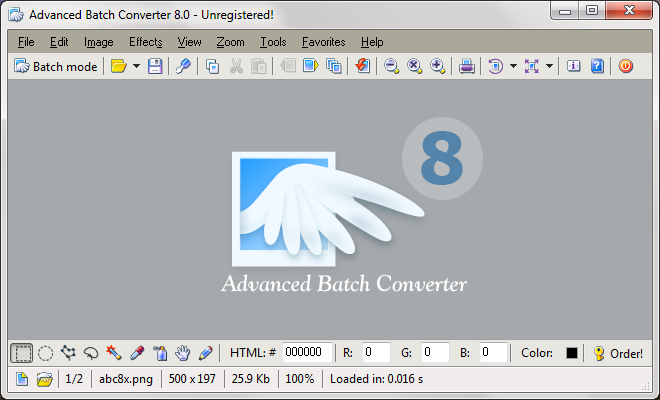
Task: Minimize the Advanced Batch Converter window
Action: coord(565,11)
